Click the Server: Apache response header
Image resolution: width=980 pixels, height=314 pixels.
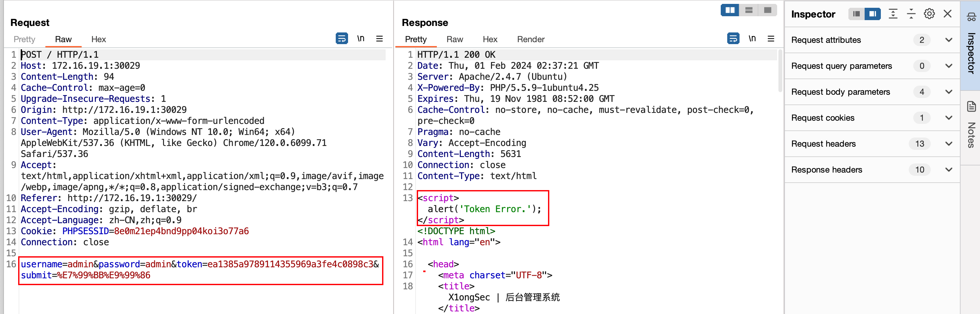(x=492, y=77)
